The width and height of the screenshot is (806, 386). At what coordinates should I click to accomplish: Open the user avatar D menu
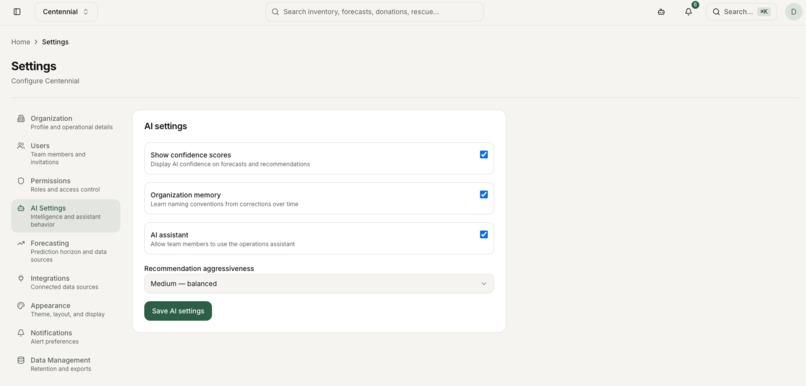pos(793,11)
